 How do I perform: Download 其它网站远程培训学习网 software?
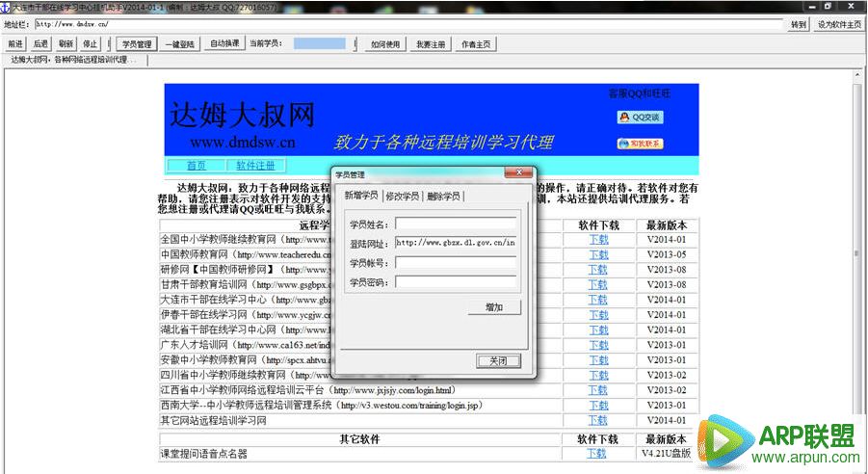pos(598,420)
